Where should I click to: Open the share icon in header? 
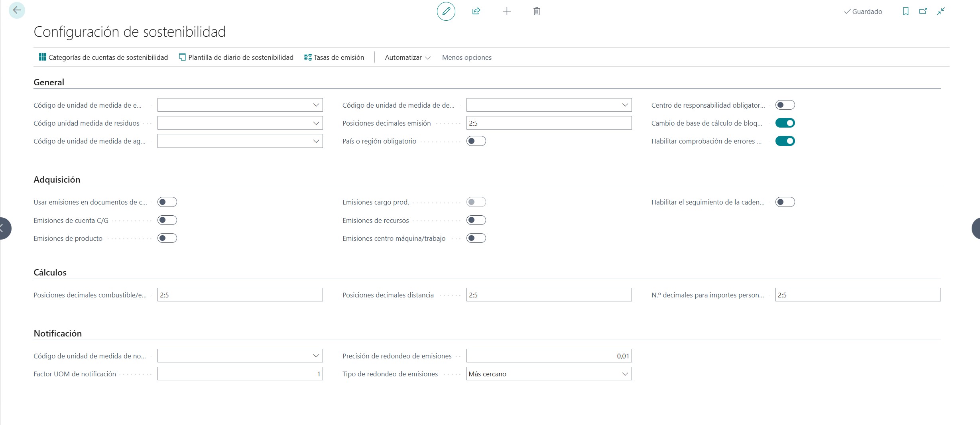476,11
